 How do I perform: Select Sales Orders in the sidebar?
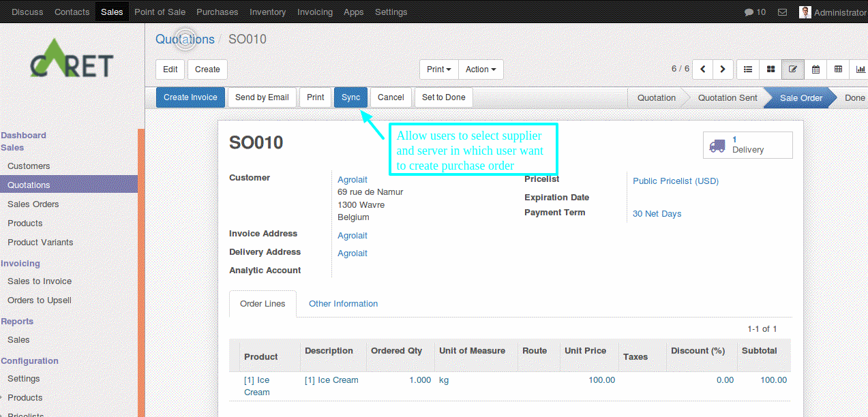pyautogui.click(x=33, y=204)
